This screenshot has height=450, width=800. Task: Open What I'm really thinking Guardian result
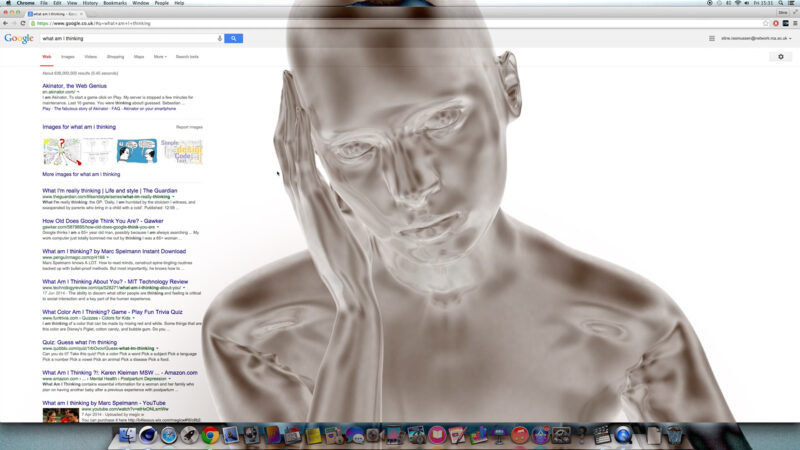(110, 190)
